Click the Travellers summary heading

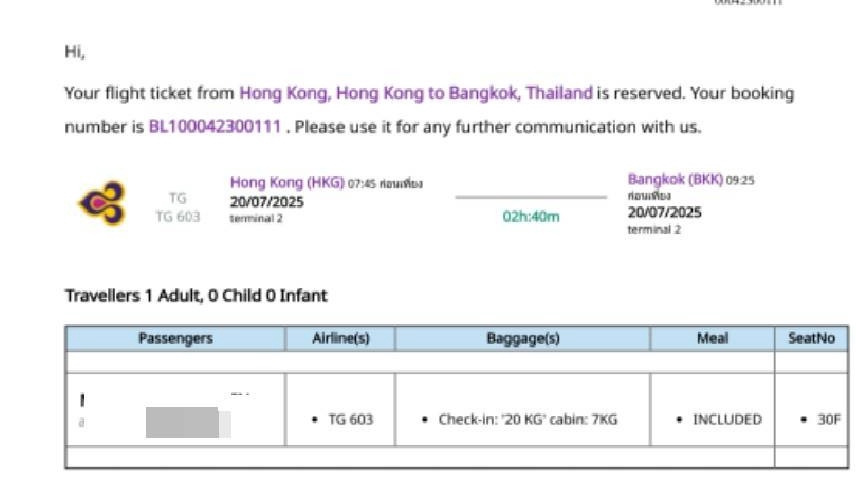[196, 295]
